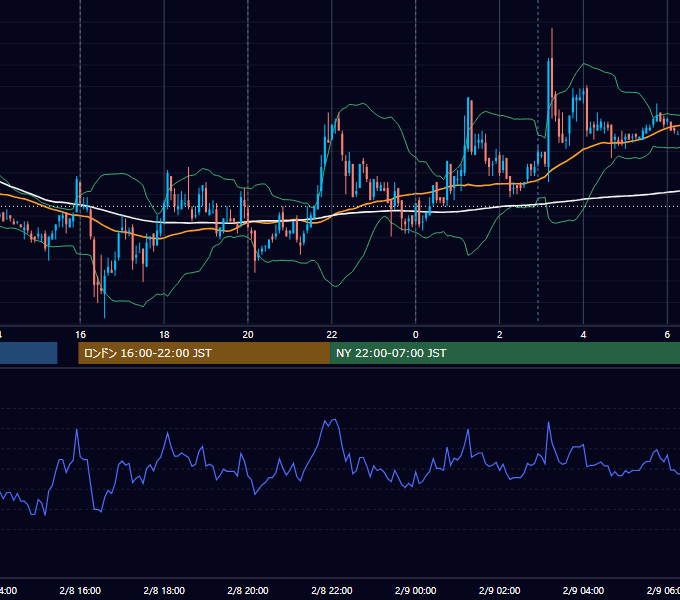Click the bottom axis label 2/8 22:00
This screenshot has height=600, width=680.
click(332, 590)
